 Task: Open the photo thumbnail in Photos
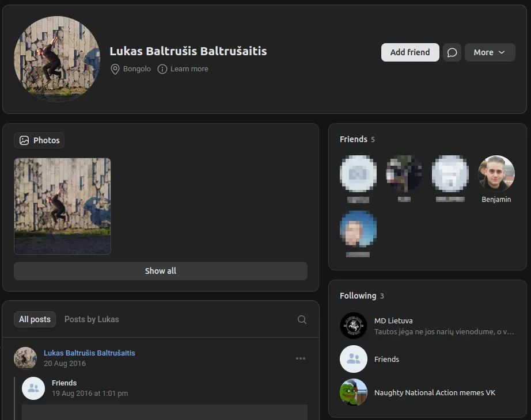62,206
